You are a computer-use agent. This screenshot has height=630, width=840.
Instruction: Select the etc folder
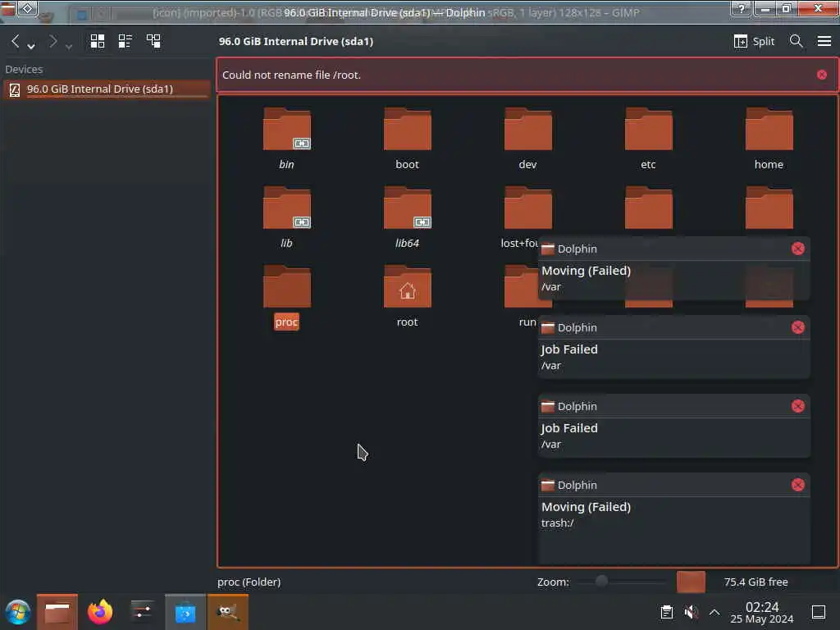click(x=648, y=139)
